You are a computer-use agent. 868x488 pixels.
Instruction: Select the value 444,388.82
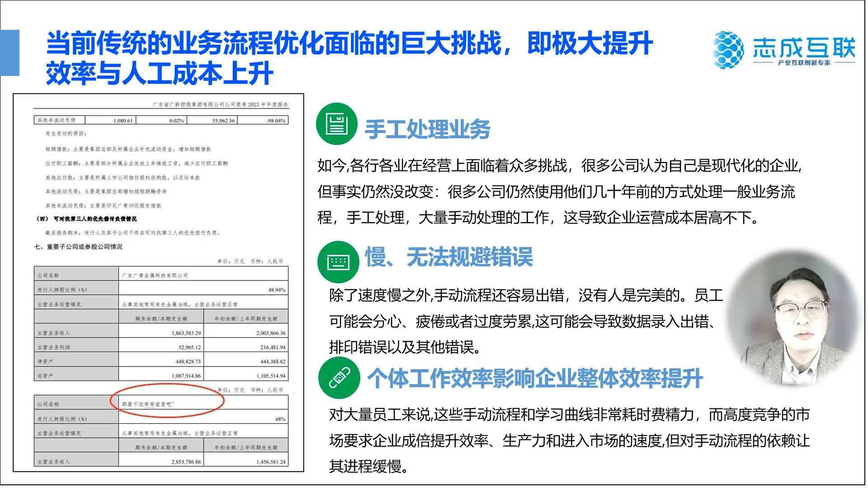[x=273, y=361]
